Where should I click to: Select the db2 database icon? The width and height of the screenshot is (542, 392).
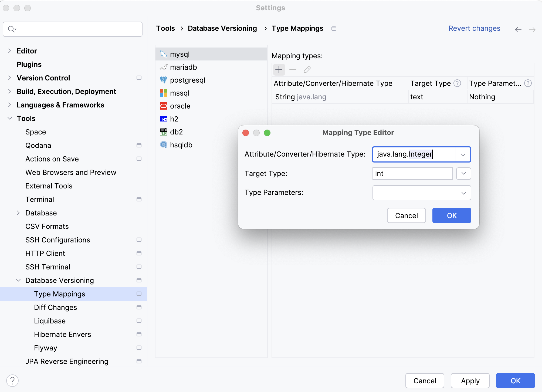[164, 132]
